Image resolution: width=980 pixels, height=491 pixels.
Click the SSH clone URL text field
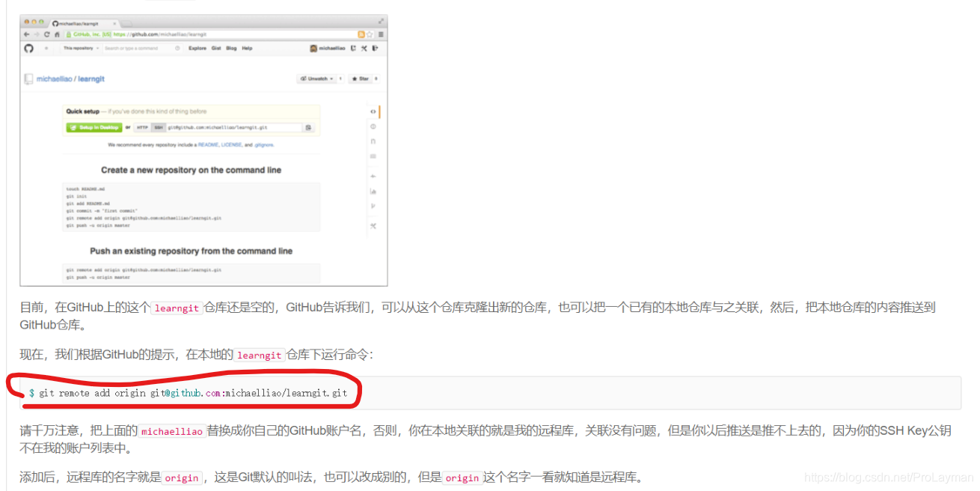(x=234, y=127)
